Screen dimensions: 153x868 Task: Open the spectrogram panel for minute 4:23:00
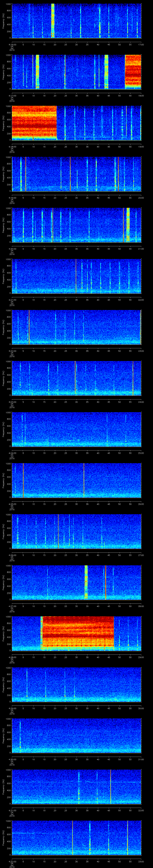click(76, 378)
